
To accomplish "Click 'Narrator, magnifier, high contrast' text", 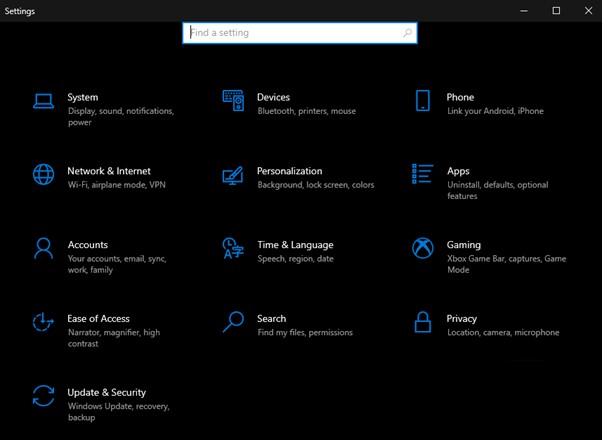I will (x=114, y=338).
